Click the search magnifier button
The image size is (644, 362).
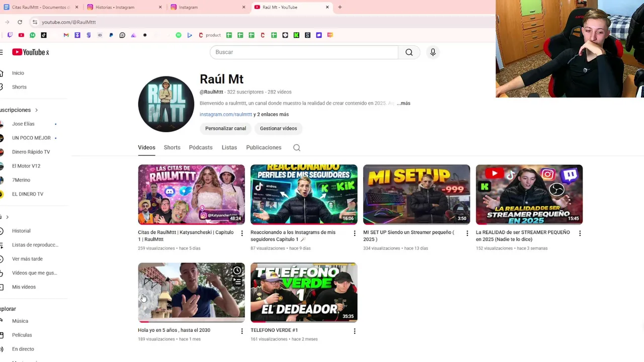tap(409, 52)
